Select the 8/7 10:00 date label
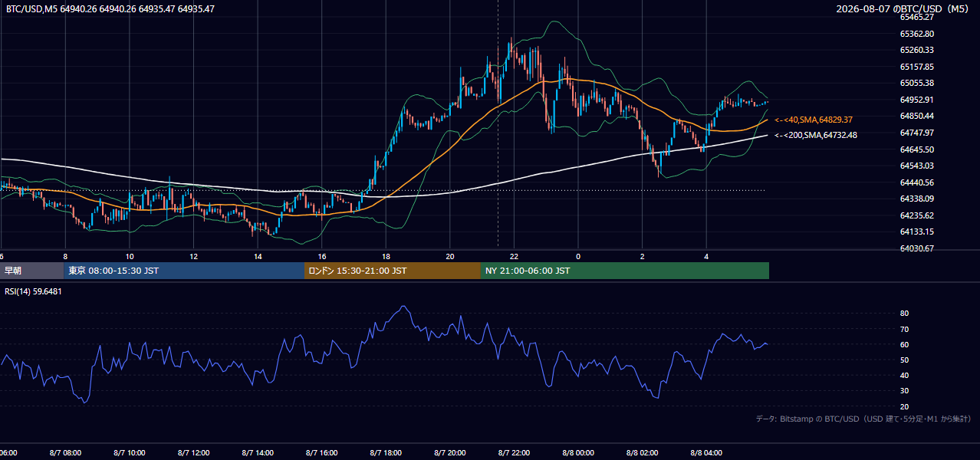This screenshot has width=980, height=460. tap(130, 453)
